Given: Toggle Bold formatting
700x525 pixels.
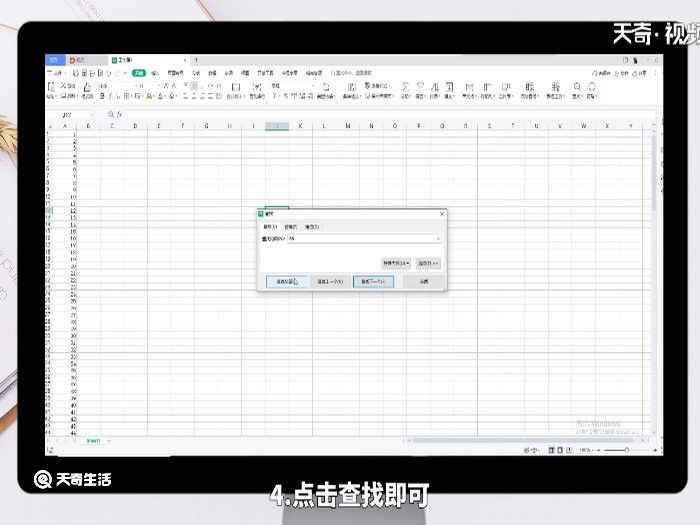Looking at the screenshot, I should pos(102,96).
